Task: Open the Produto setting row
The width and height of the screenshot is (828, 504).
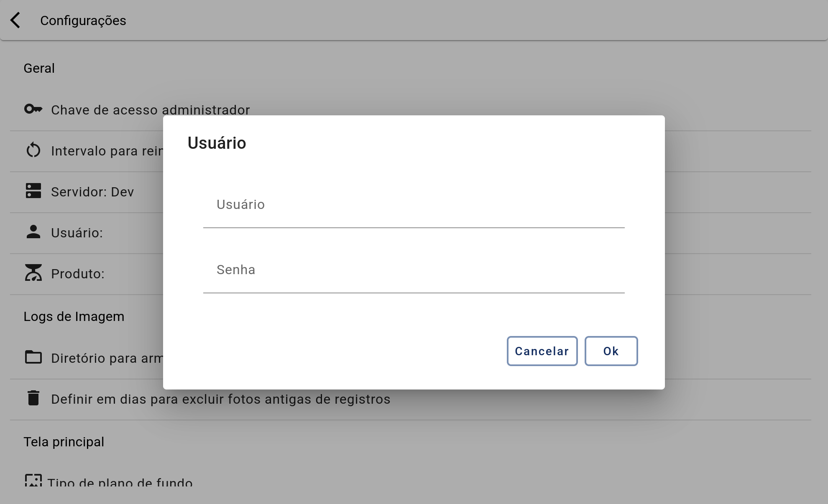Action: [78, 274]
